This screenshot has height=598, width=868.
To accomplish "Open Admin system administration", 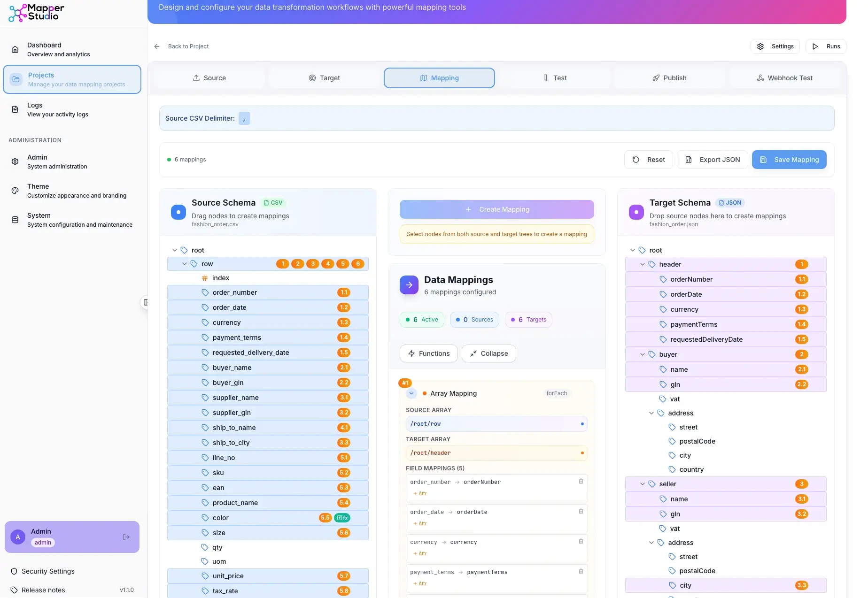I will pyautogui.click(x=57, y=161).
